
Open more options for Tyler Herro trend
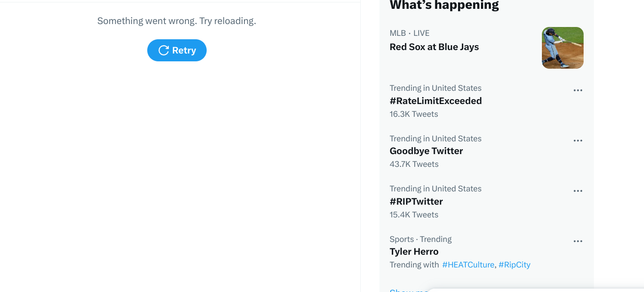click(578, 241)
